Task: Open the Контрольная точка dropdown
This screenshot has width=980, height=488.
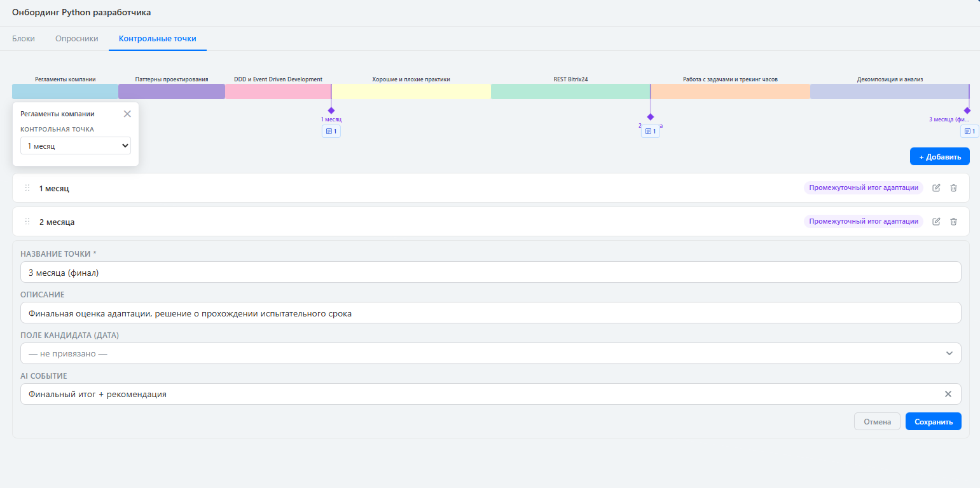Action: [x=76, y=146]
